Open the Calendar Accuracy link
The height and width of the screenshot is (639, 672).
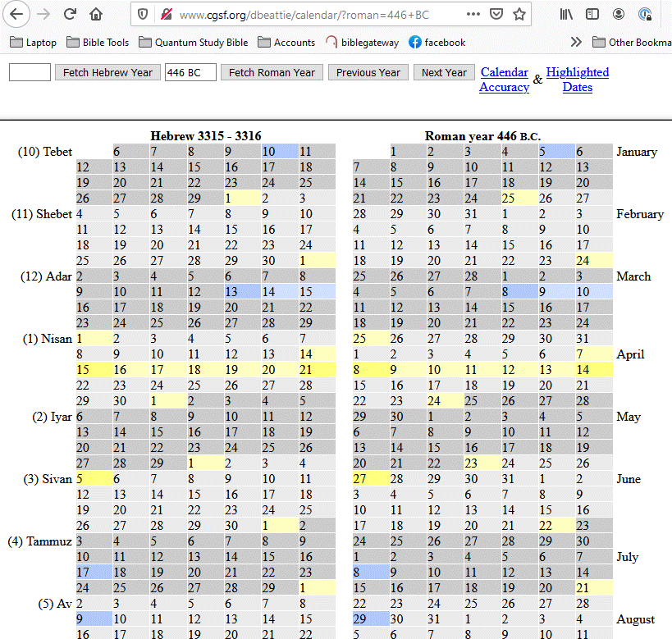pyautogui.click(x=504, y=80)
